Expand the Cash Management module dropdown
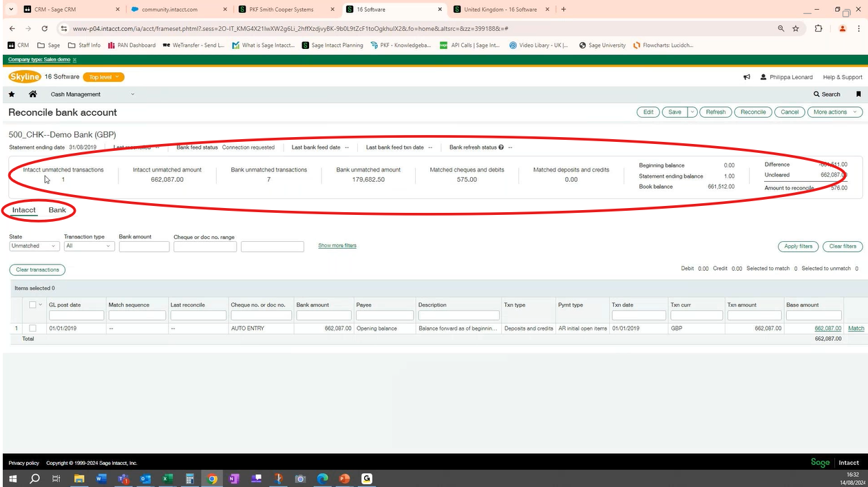 [133, 94]
